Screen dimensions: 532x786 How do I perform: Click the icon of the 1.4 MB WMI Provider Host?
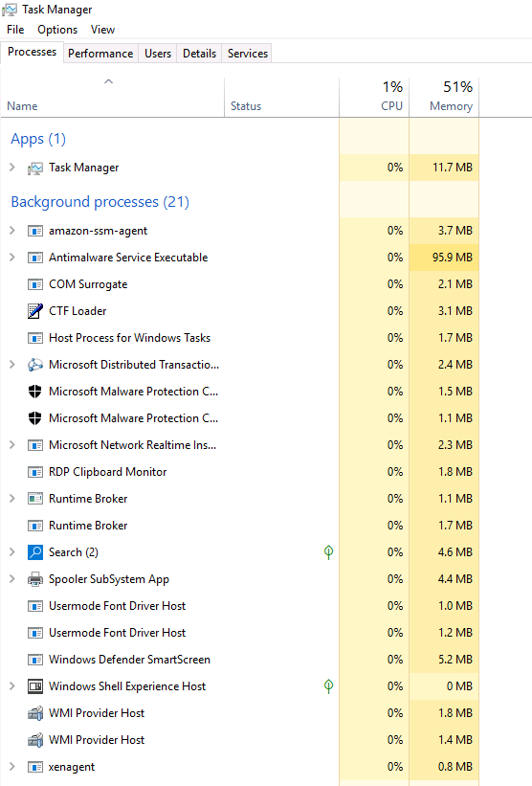pos(35,740)
